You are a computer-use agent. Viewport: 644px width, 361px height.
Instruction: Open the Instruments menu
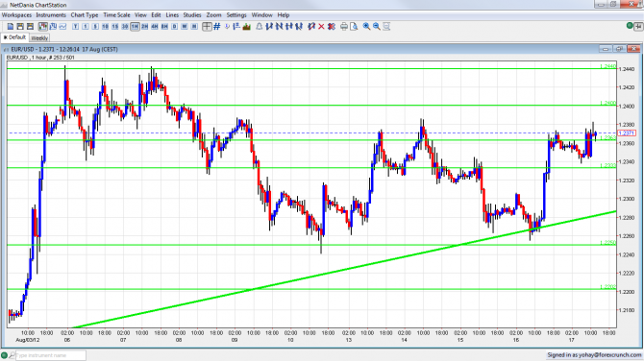point(51,14)
